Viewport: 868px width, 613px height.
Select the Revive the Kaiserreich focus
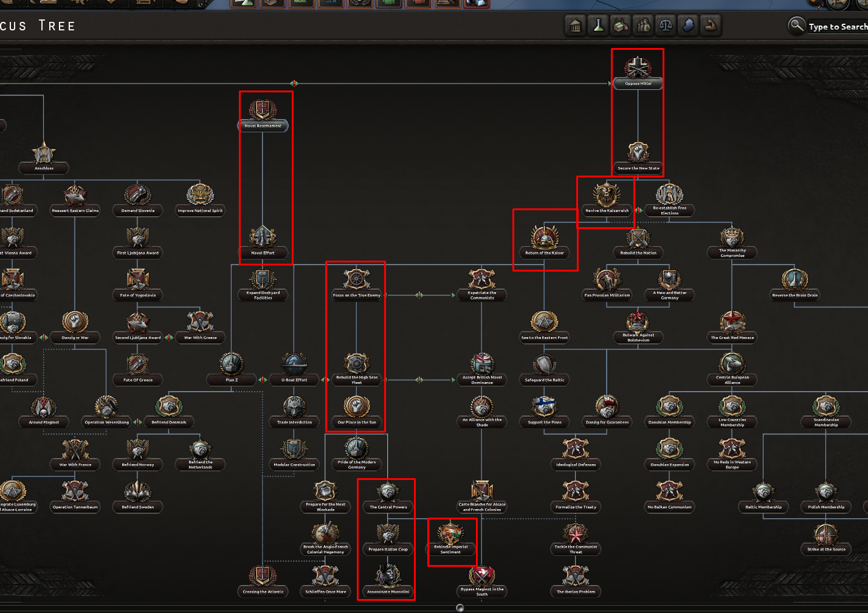point(607,200)
